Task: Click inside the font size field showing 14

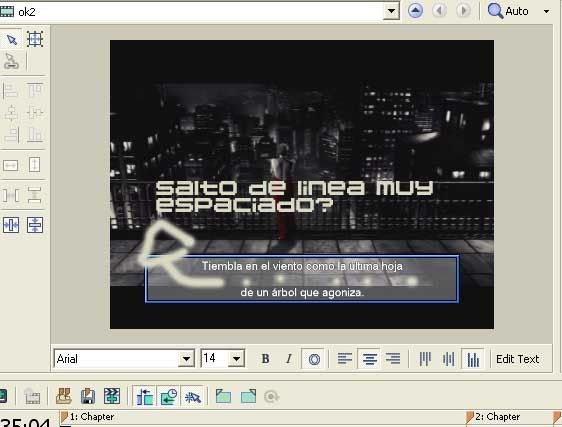Action: pos(215,359)
